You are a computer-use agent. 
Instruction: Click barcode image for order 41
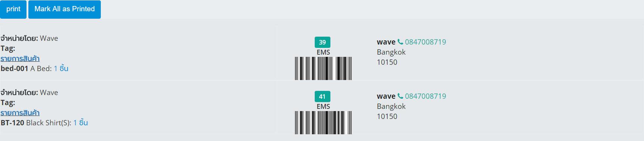pyautogui.click(x=323, y=123)
